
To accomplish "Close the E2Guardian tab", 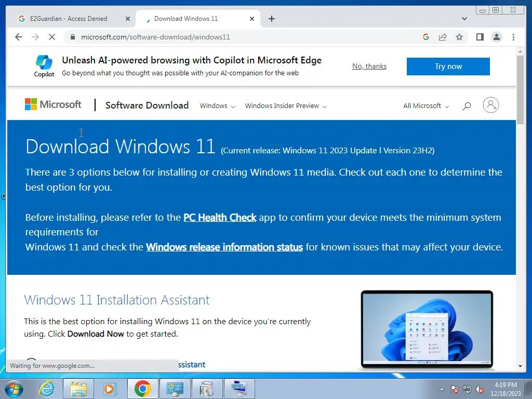I will [x=128, y=19].
